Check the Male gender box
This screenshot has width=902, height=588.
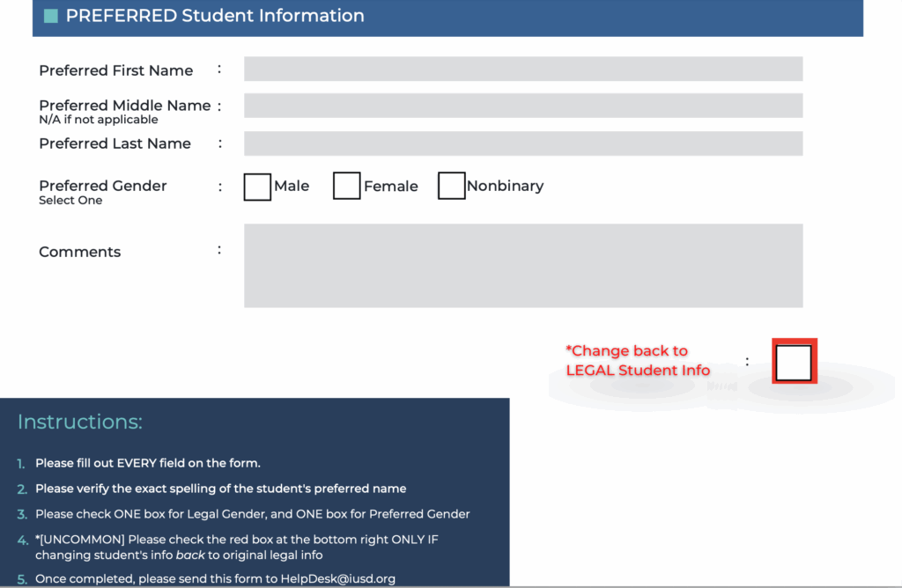257,187
